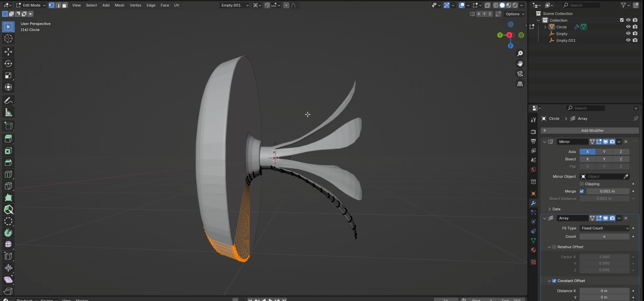644x301 pixels.
Task: Toggle the Collection exclude checkbox
Action: 622,20
